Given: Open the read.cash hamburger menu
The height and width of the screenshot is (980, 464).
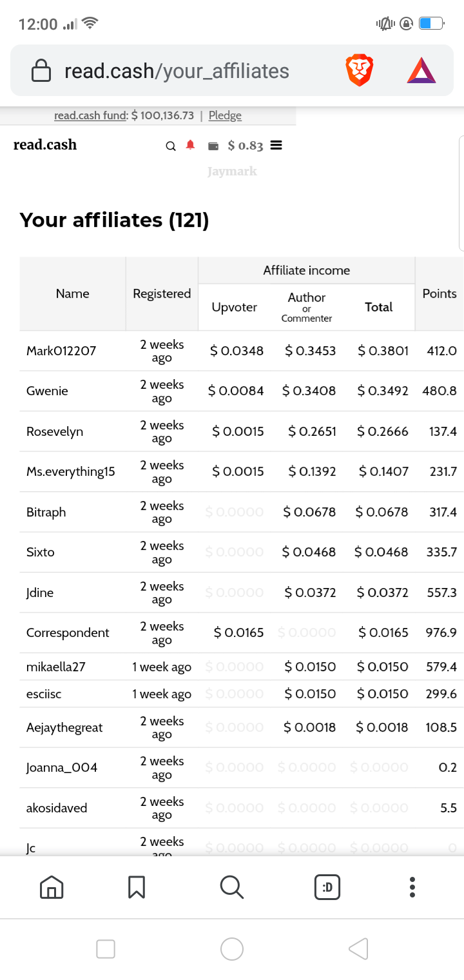Looking at the screenshot, I should tap(276, 146).
